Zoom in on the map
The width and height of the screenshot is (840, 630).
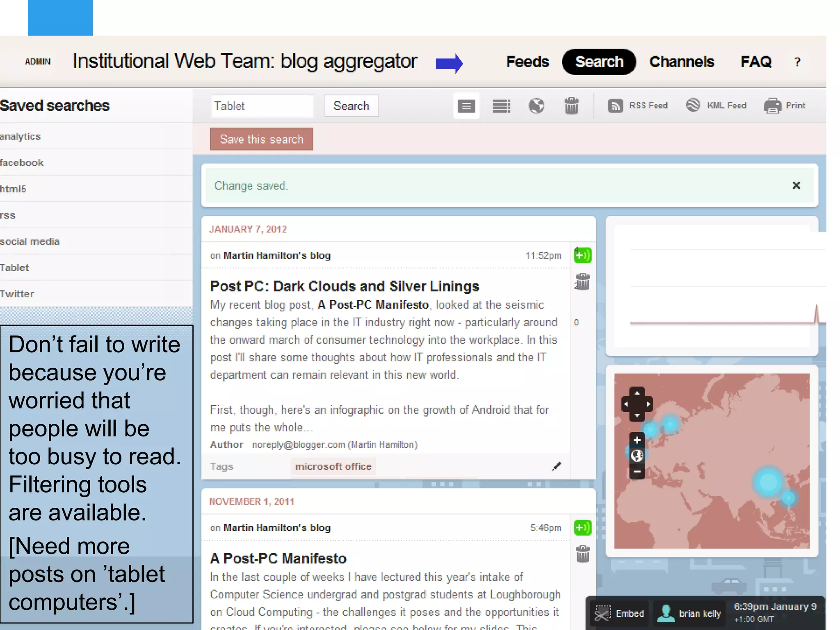pyautogui.click(x=637, y=441)
